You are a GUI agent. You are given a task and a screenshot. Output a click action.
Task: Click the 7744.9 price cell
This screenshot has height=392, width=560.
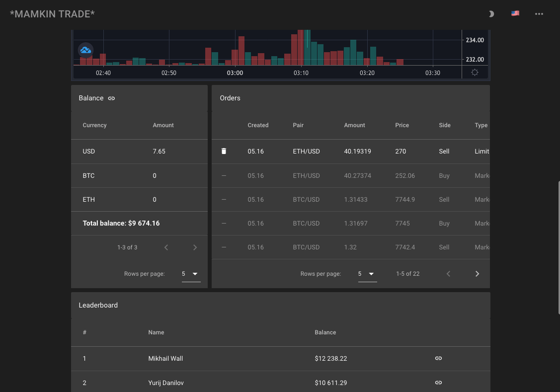[405, 200]
